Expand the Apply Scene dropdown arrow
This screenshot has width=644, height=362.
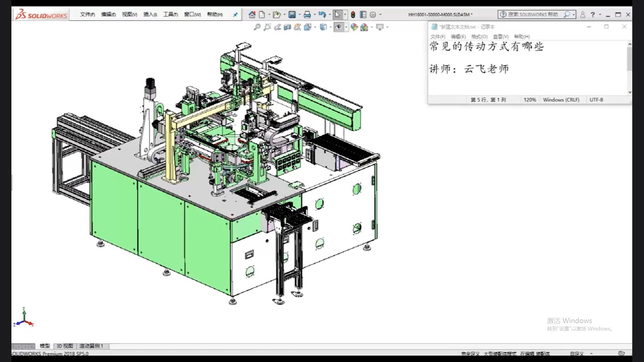coord(372,27)
